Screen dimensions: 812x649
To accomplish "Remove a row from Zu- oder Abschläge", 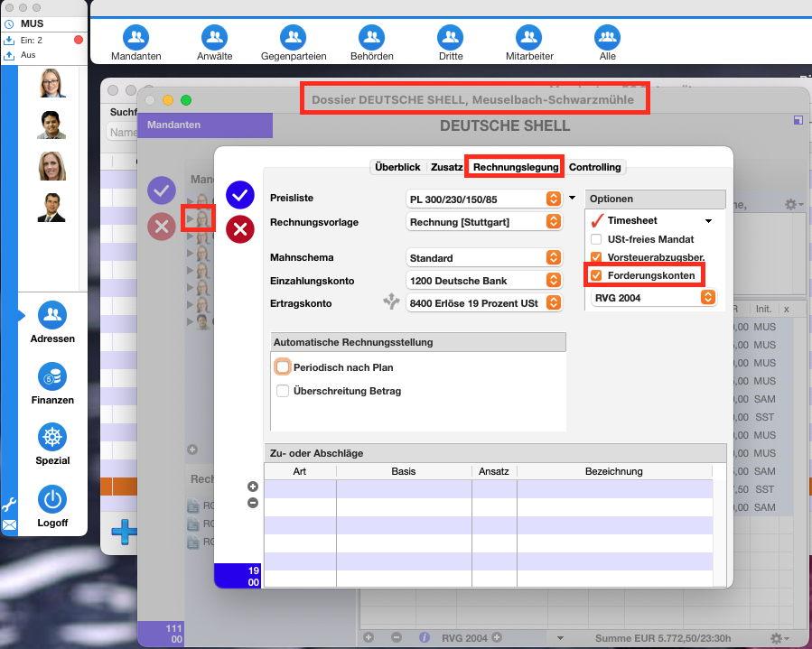I will [253, 503].
